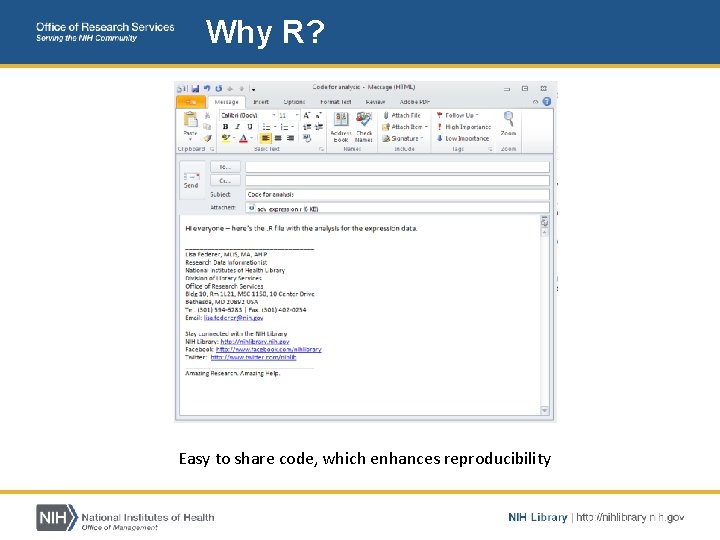The height and width of the screenshot is (540, 720).
Task: Click the Paste clipboard icon
Action: (x=190, y=120)
